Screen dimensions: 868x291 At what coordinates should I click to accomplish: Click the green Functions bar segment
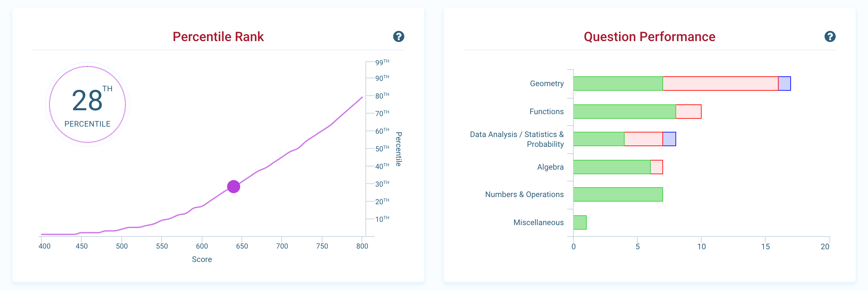pos(624,112)
